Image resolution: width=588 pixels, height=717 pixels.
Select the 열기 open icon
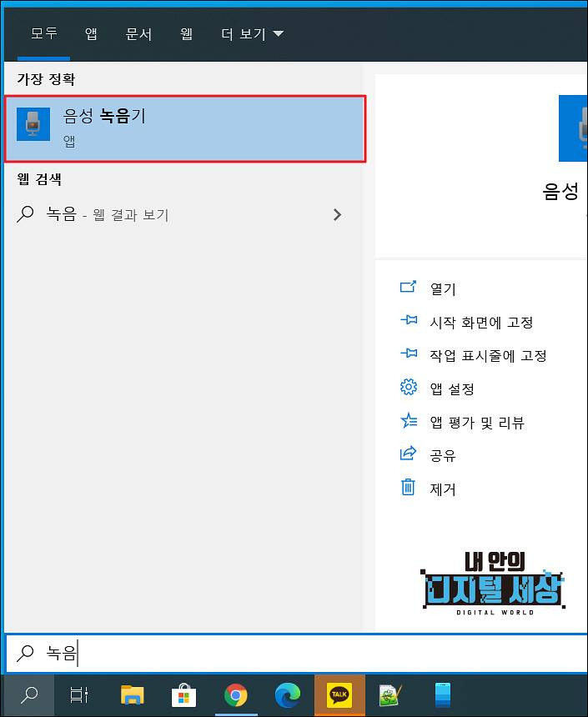point(408,287)
